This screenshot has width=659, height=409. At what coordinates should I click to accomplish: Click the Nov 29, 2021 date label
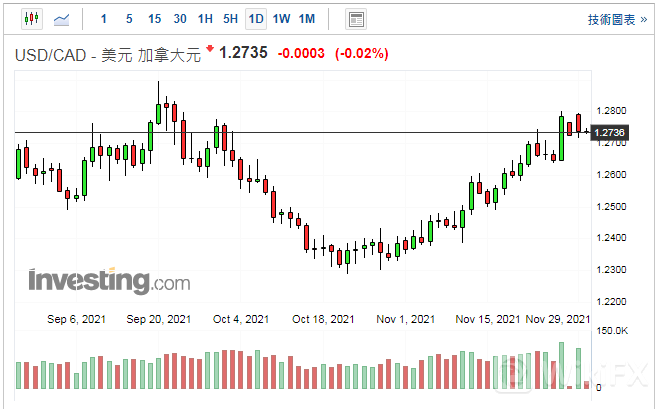[558, 319]
